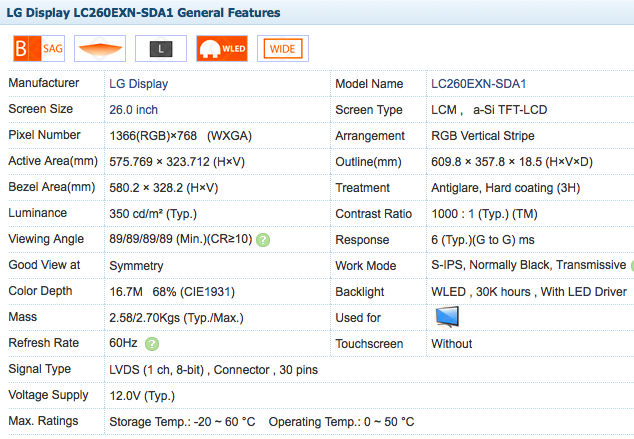The image size is (634, 439).
Task: Select the 'Operating Temp.: 0 ~ 50 °C' text
Action: pos(341,422)
